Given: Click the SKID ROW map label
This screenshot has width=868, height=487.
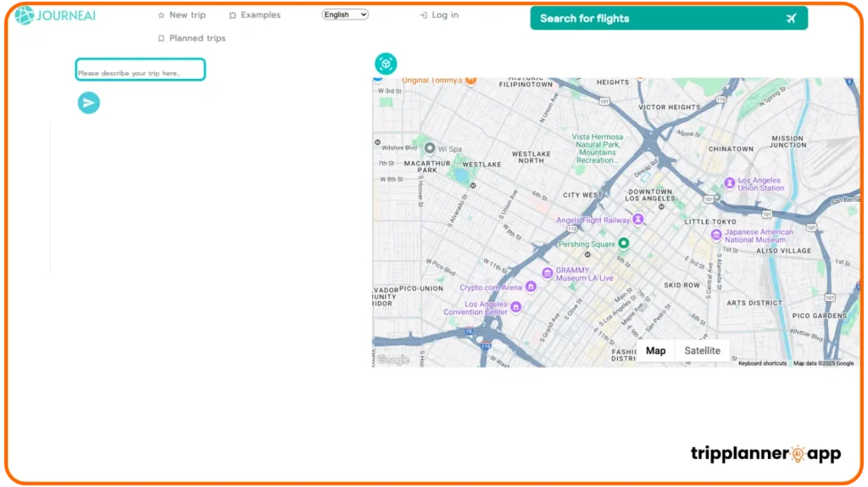Looking at the screenshot, I should (682, 285).
